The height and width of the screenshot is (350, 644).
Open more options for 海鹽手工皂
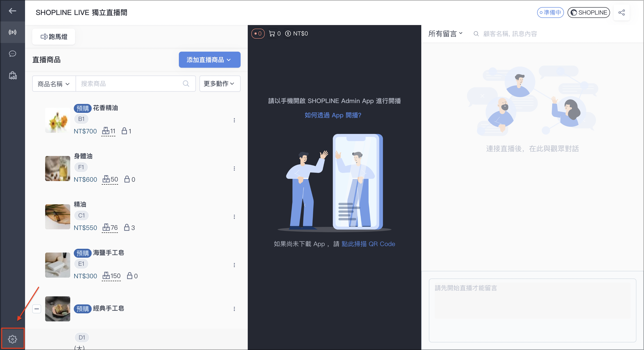tap(234, 265)
